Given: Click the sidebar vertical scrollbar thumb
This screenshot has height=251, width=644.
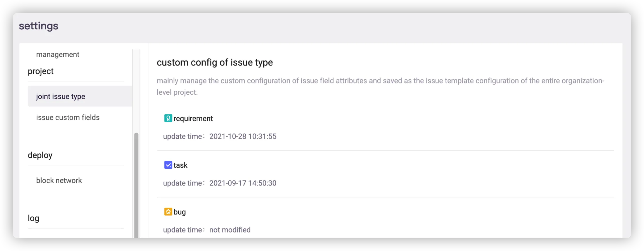Looking at the screenshot, I should [136, 185].
